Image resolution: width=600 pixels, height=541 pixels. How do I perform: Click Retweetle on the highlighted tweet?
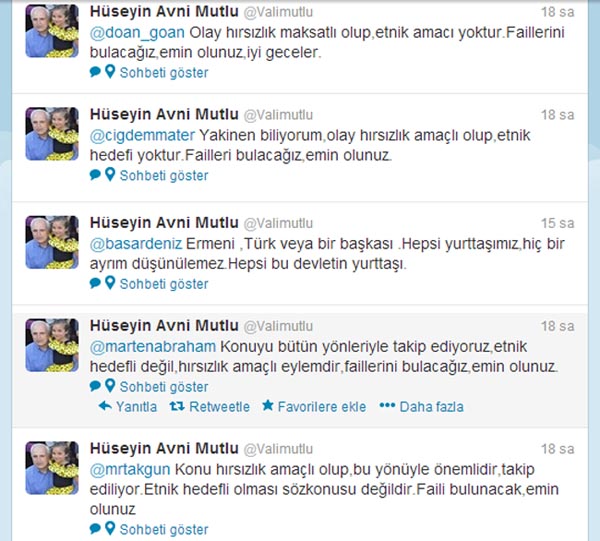tap(219, 406)
